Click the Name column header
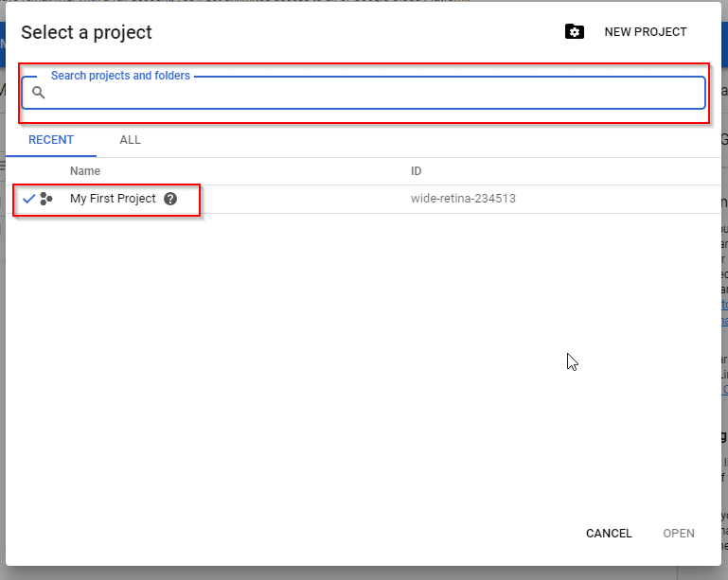The image size is (728, 580). (85, 170)
